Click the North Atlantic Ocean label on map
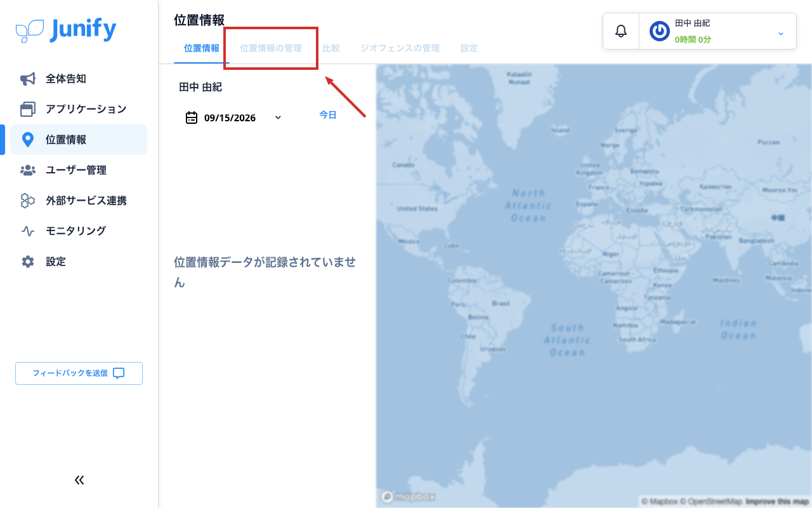 [528, 205]
